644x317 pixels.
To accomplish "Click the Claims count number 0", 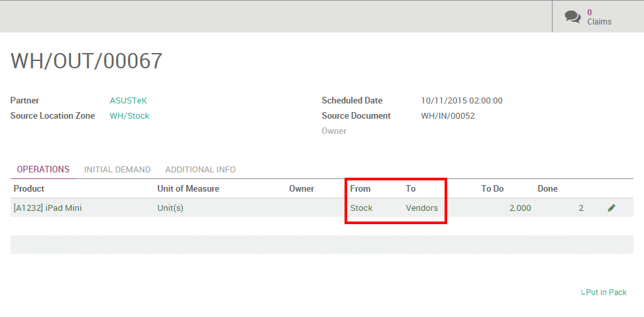I will [590, 12].
